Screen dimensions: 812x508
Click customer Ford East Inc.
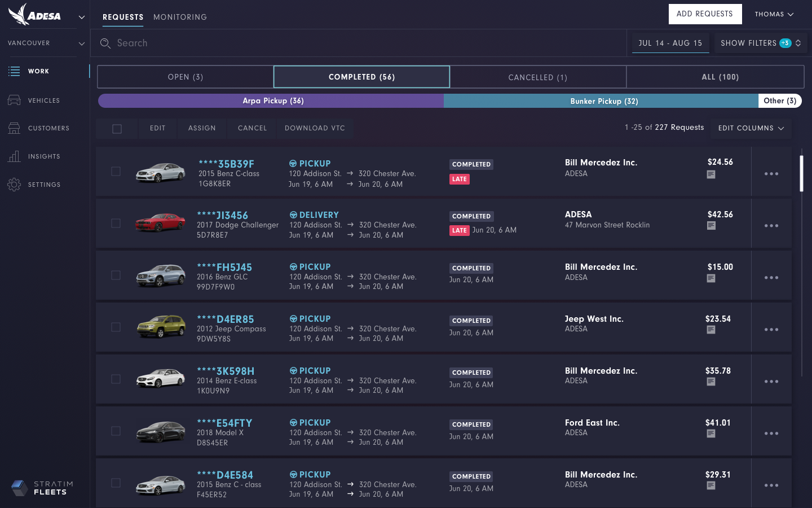[x=592, y=423]
